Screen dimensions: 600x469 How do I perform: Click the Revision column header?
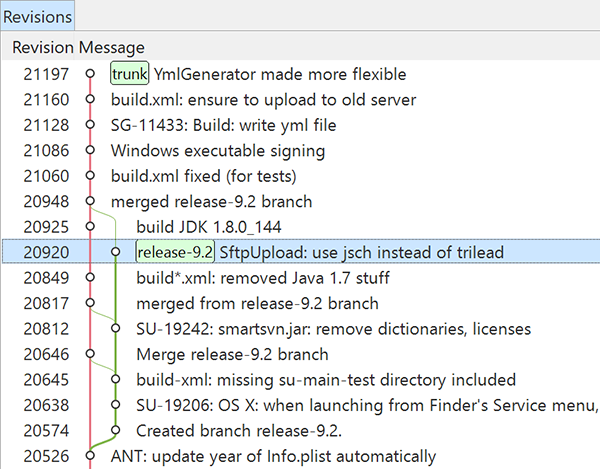tap(43, 47)
